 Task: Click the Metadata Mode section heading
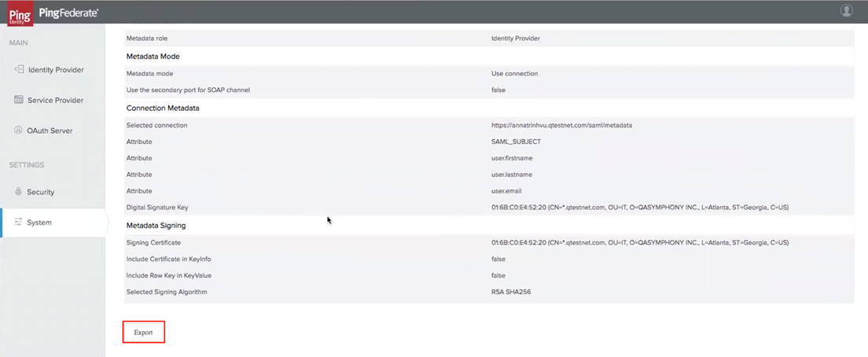153,57
